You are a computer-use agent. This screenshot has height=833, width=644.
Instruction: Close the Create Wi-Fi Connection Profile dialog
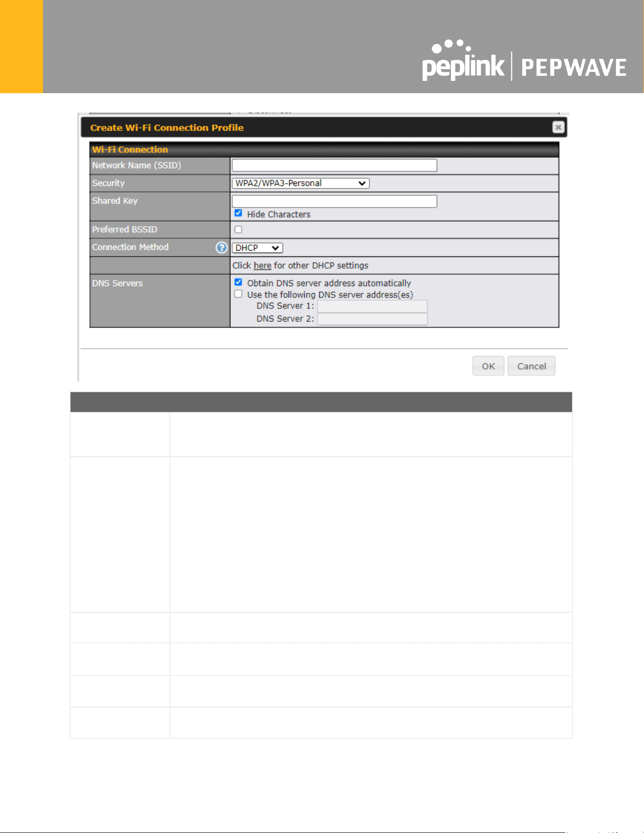click(x=558, y=127)
